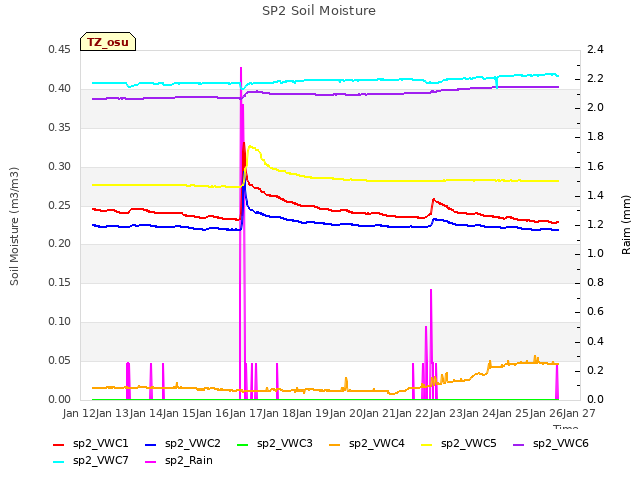Toggle the sp2_VWC7 legend entry

coord(91,461)
